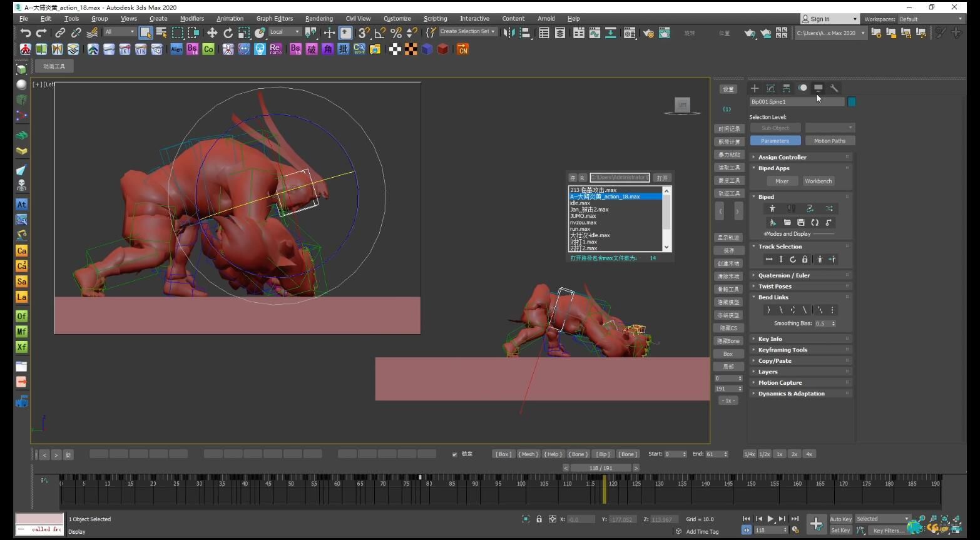This screenshot has width=980, height=540.
Task: Click the green Co plugin icon
Action: (208, 49)
